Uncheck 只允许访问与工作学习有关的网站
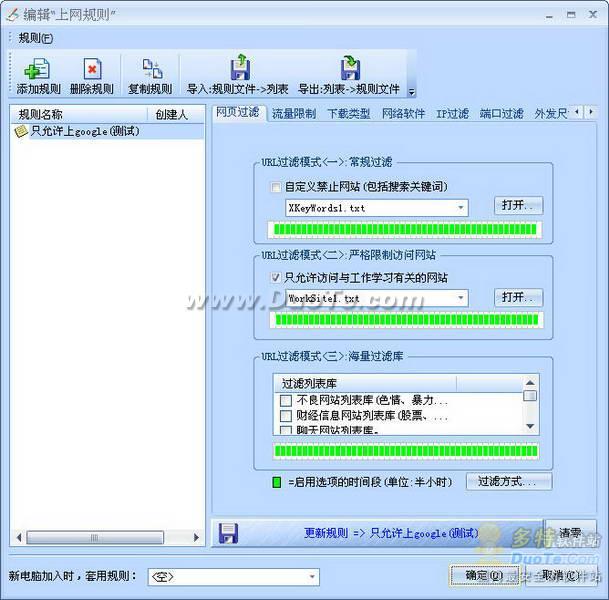This screenshot has height=600, width=609. (276, 277)
